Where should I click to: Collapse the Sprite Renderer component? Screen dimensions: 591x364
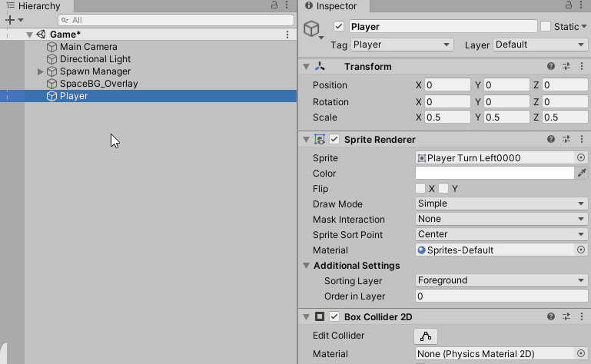pos(306,140)
